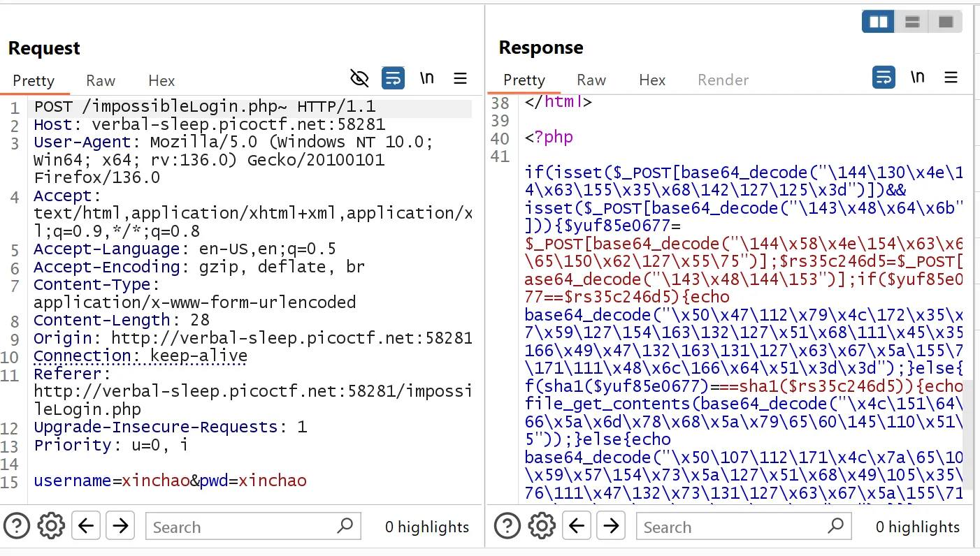
Task: Go to previous search match in Request
Action: [86, 525]
